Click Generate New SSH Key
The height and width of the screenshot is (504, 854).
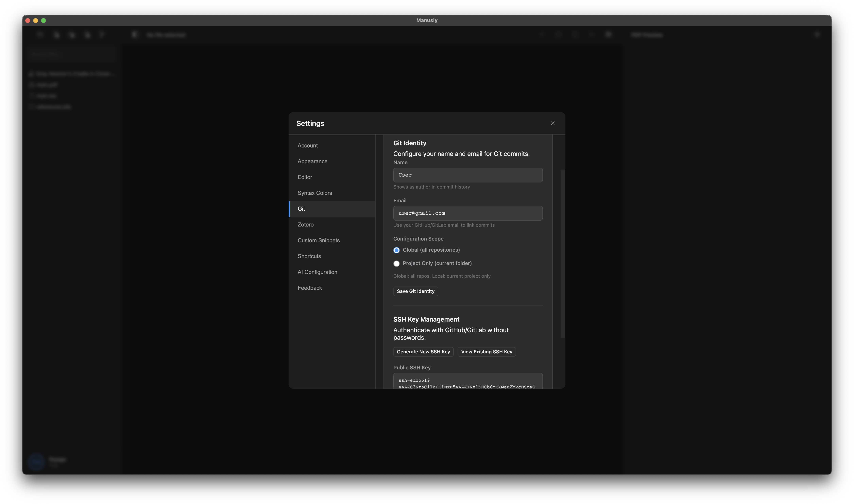[423, 351]
